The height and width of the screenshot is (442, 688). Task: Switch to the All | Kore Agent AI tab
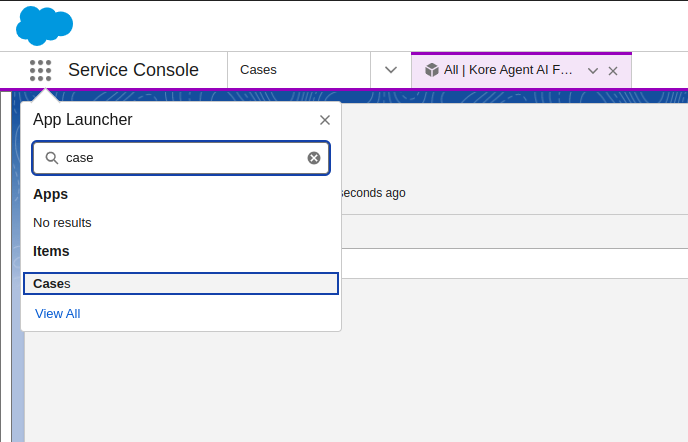coord(508,70)
